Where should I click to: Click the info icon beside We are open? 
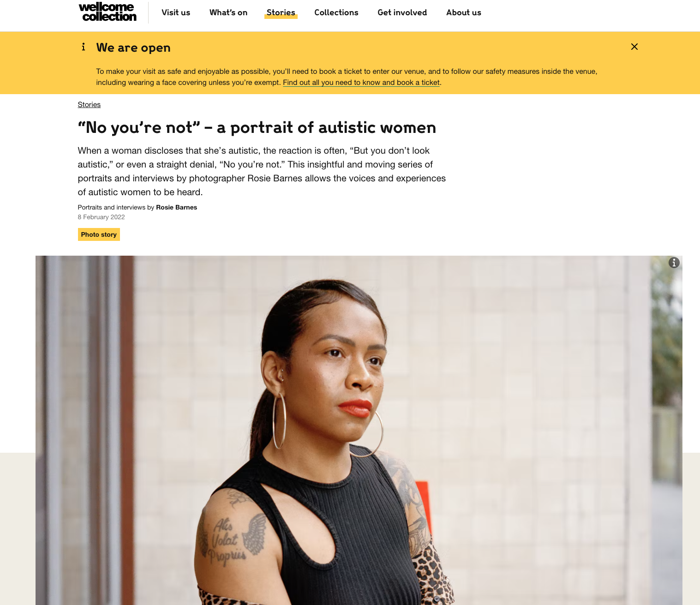[84, 47]
